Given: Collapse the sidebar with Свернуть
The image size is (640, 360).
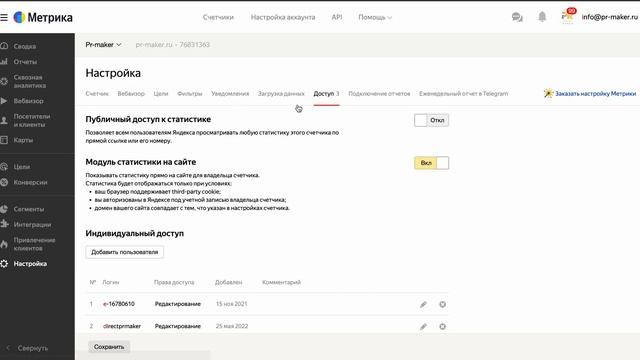Looking at the screenshot, I should 27,348.
